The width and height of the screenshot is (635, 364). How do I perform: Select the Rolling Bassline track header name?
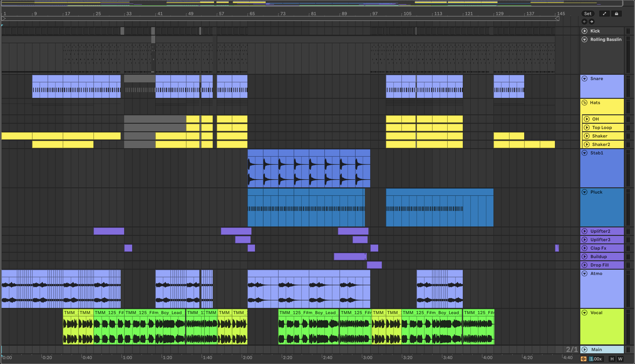606,40
